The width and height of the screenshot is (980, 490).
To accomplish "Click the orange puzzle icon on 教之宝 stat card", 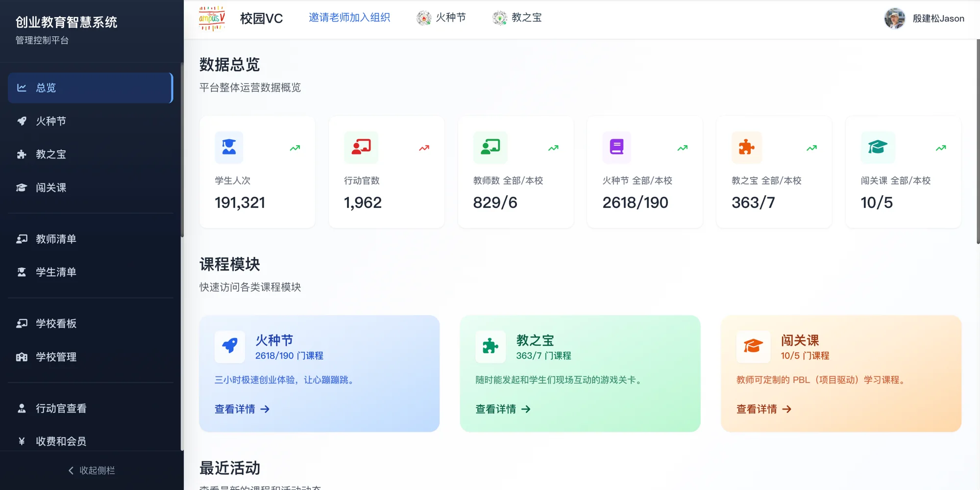I will click(747, 147).
